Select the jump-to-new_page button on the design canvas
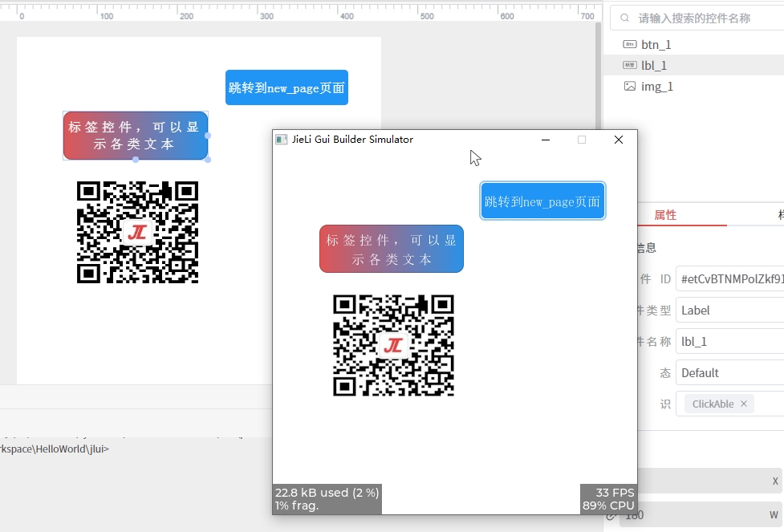Viewport: 784px width, 532px height. point(286,87)
